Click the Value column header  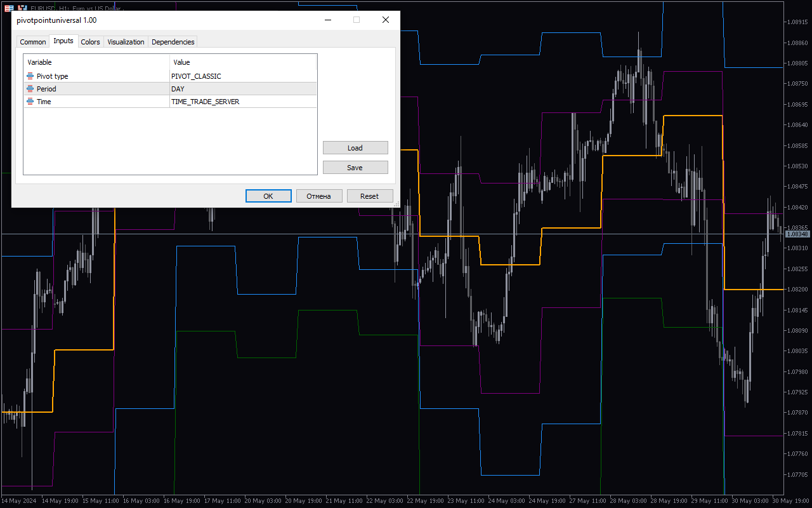(x=243, y=62)
